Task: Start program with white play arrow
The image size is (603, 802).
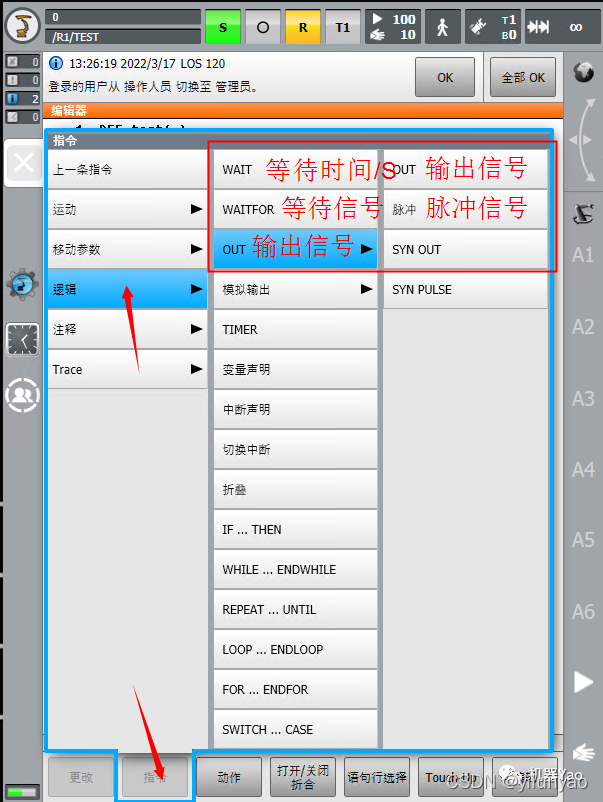Action: point(583,682)
